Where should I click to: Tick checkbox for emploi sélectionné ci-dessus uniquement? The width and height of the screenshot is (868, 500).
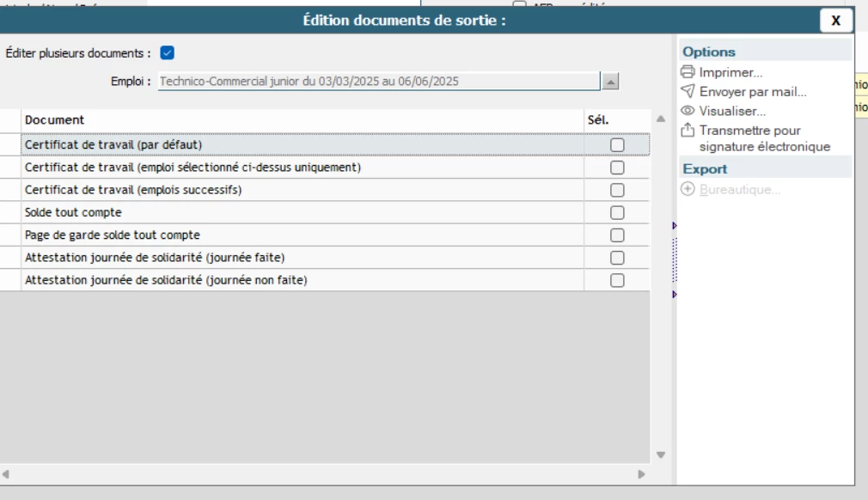pos(617,168)
